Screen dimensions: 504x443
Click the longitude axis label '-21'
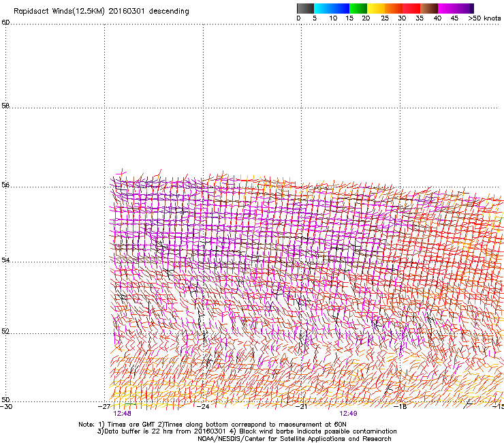pyautogui.click(x=301, y=407)
